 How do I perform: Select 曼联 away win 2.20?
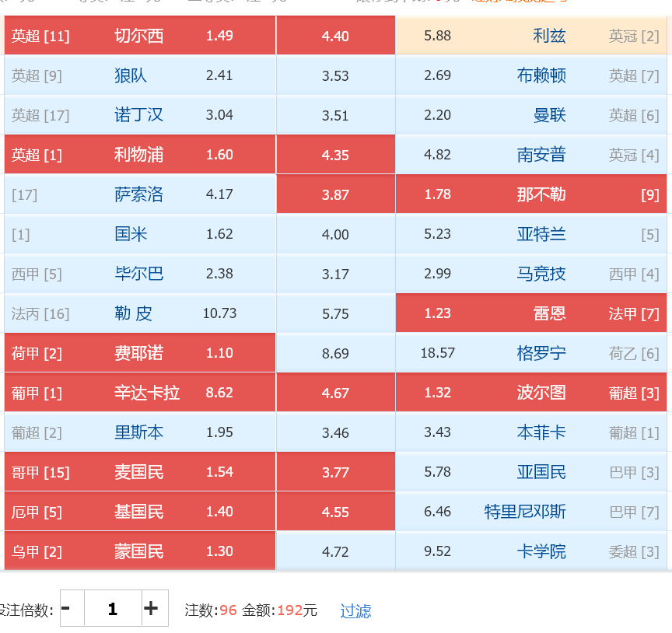point(531,115)
